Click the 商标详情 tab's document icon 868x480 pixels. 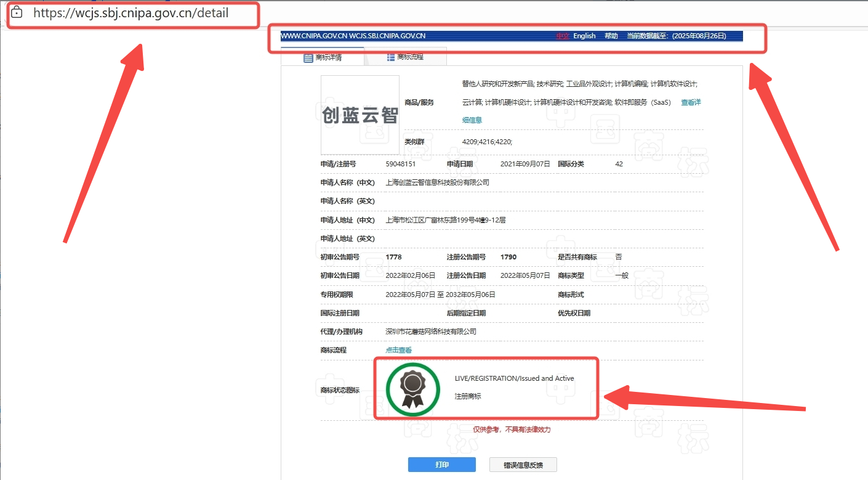tap(309, 57)
